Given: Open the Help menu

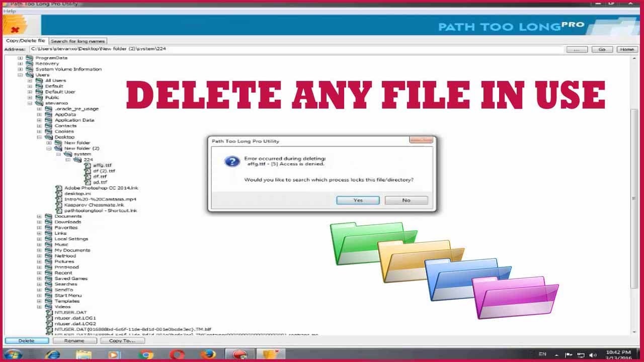Looking at the screenshot, I should [10, 11].
